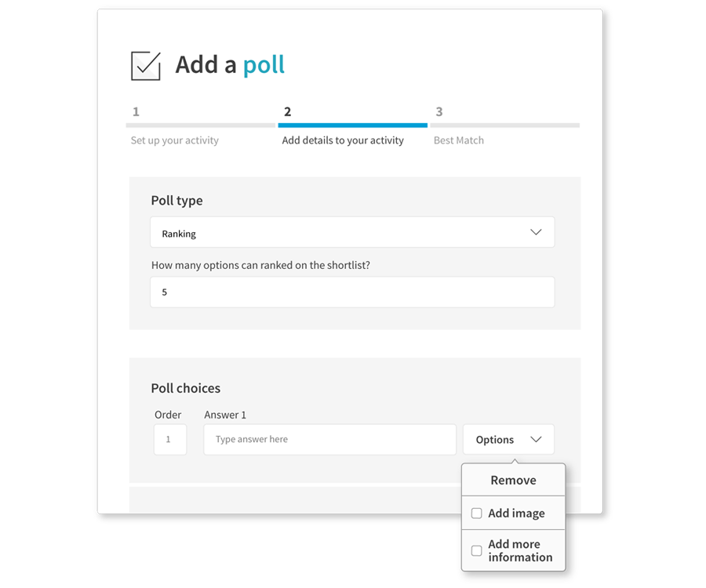Click the Poll choices heading
The width and height of the screenshot is (706, 588).
[x=185, y=387]
